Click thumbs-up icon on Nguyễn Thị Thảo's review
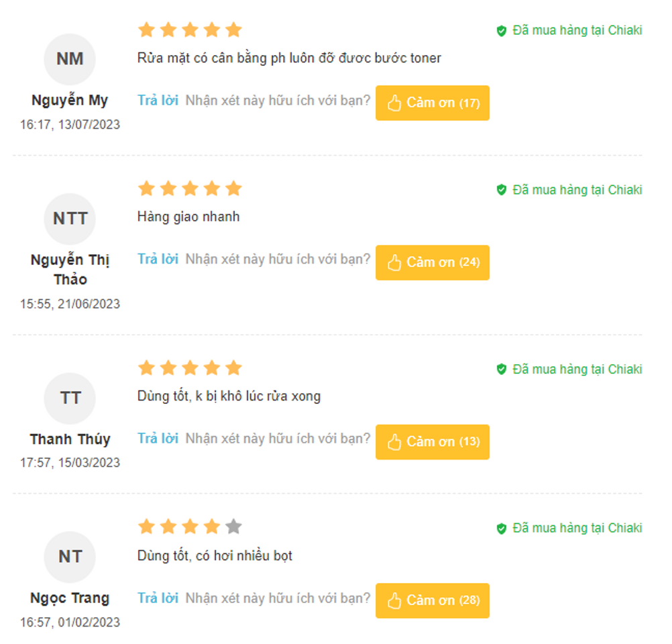 point(394,263)
